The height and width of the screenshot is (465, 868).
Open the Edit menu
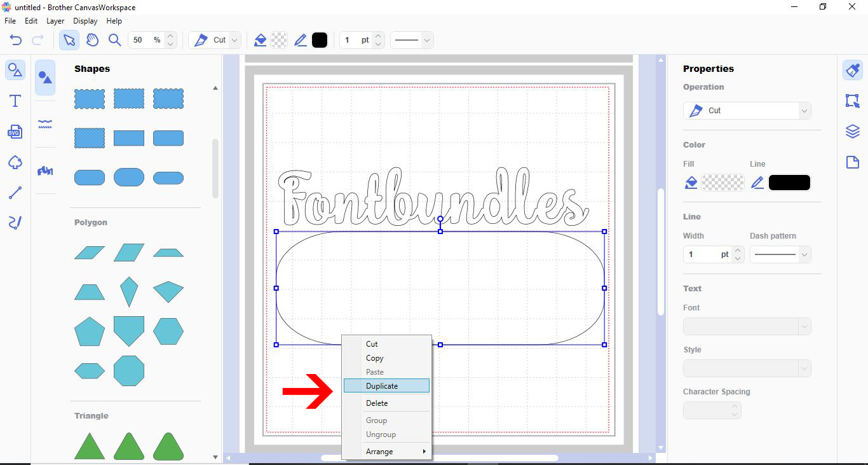tap(31, 21)
